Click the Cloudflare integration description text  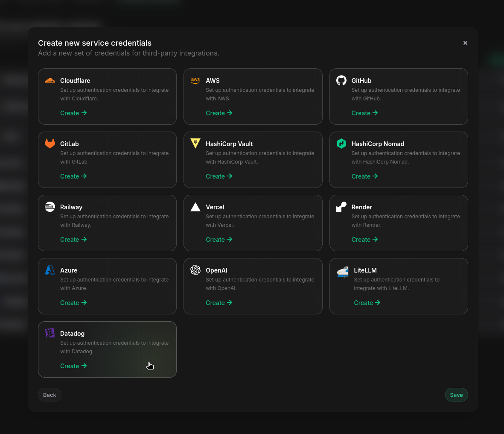pyautogui.click(x=114, y=94)
